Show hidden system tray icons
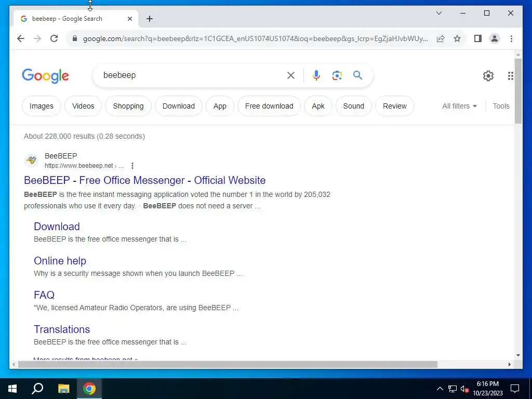 440,389
